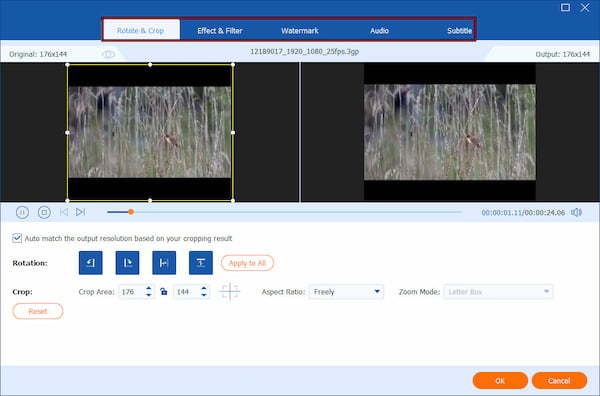Flip video horizontally
The width and height of the screenshot is (600, 396).
click(x=164, y=263)
